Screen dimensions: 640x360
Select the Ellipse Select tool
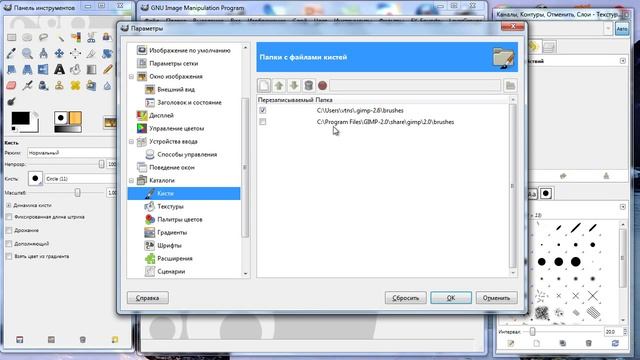[x=27, y=38]
